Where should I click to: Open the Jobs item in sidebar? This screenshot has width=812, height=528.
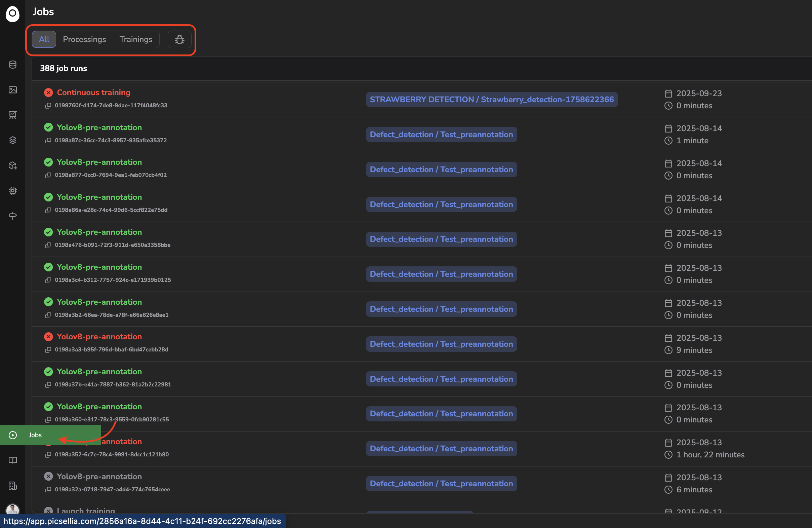click(35, 435)
